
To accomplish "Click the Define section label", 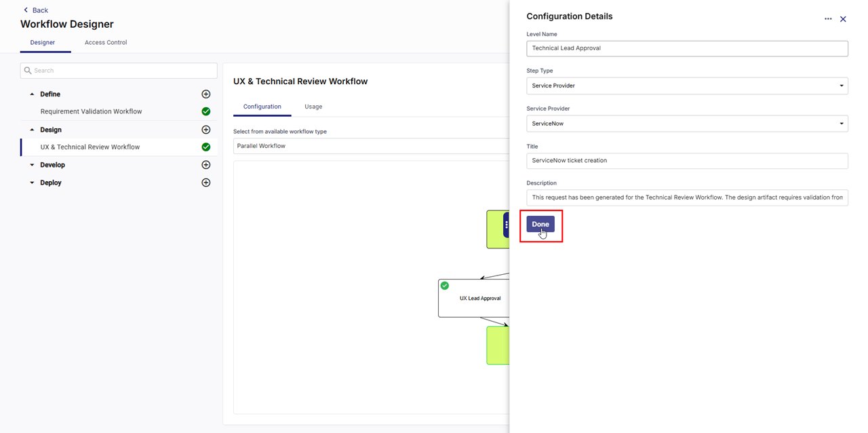I will [50, 94].
